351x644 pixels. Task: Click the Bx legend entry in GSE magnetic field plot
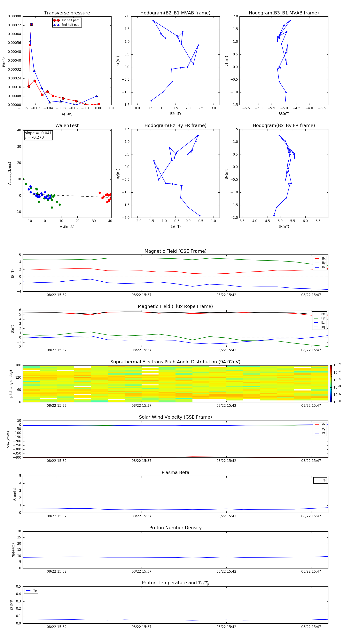320,259
